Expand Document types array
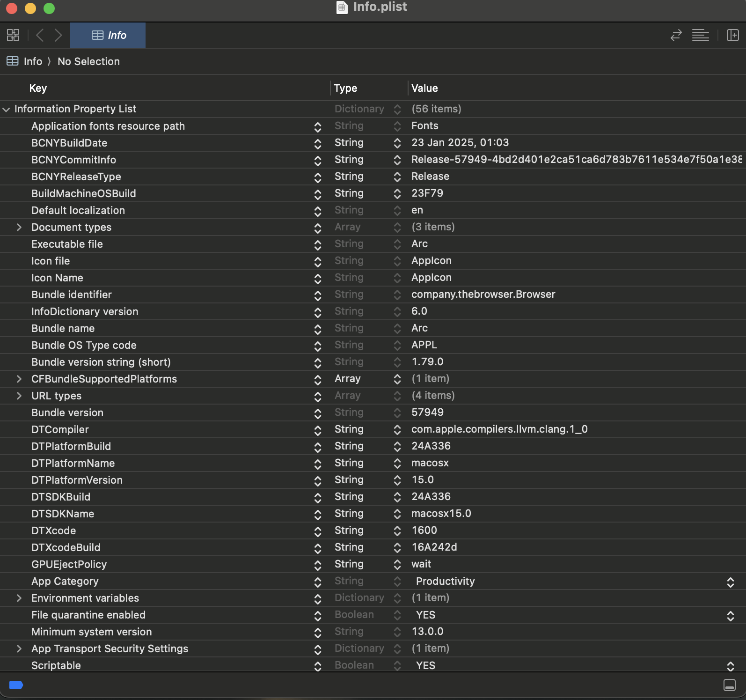Viewport: 746px width, 700px height. click(x=19, y=227)
